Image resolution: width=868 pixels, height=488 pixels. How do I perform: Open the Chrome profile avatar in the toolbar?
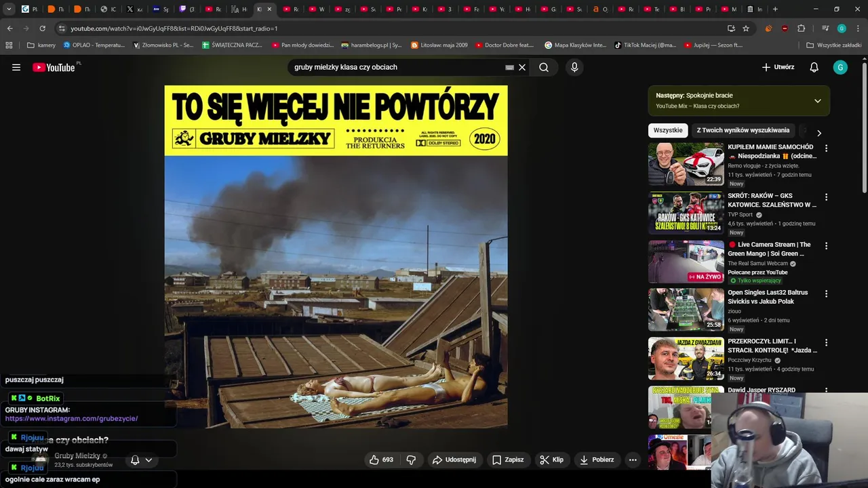842,28
